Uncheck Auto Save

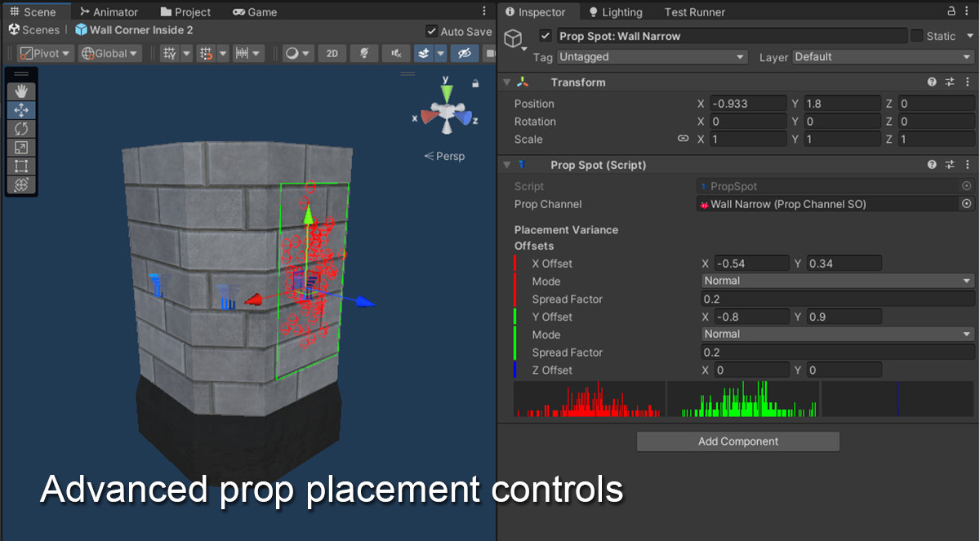(431, 30)
